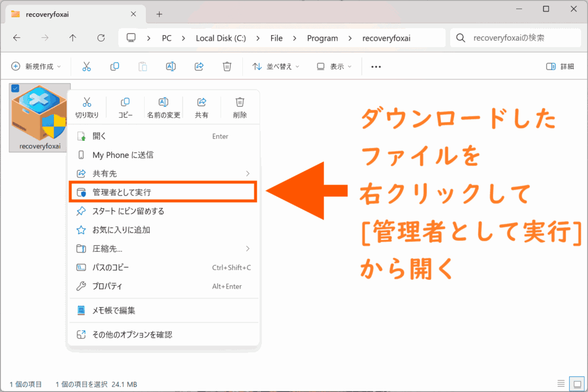Expand the 並べ替え sort dropdown
Screen dimensions: 588x392
[276, 67]
